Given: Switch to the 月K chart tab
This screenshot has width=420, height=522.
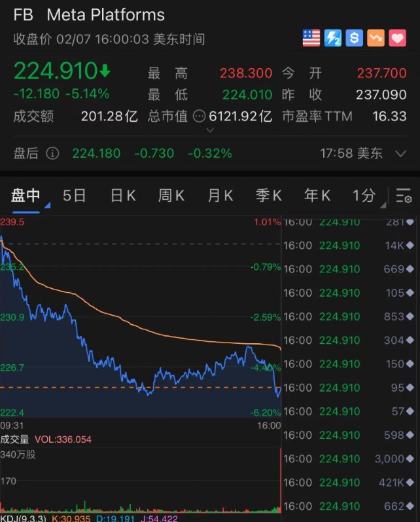Looking at the screenshot, I should pyautogui.click(x=220, y=195).
